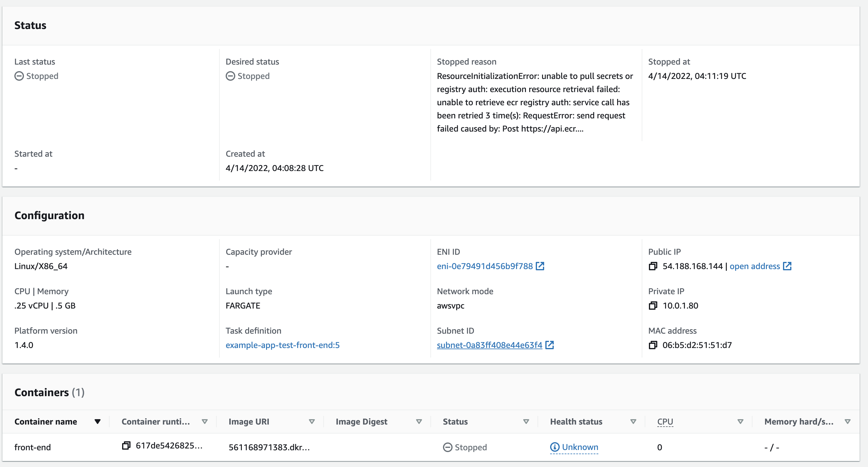Open the eni-0e79491d456b9f788 link
Screen dimensions: 868x467
tap(484, 266)
